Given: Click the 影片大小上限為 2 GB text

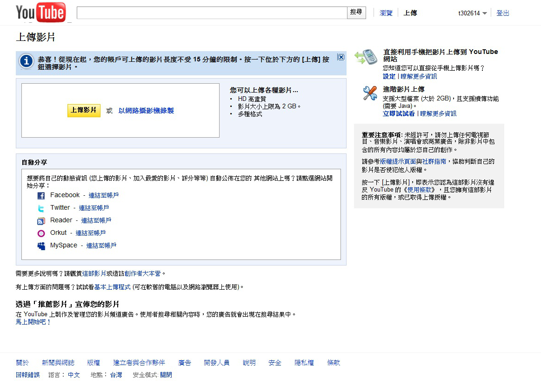Looking at the screenshot, I should coord(267,106).
